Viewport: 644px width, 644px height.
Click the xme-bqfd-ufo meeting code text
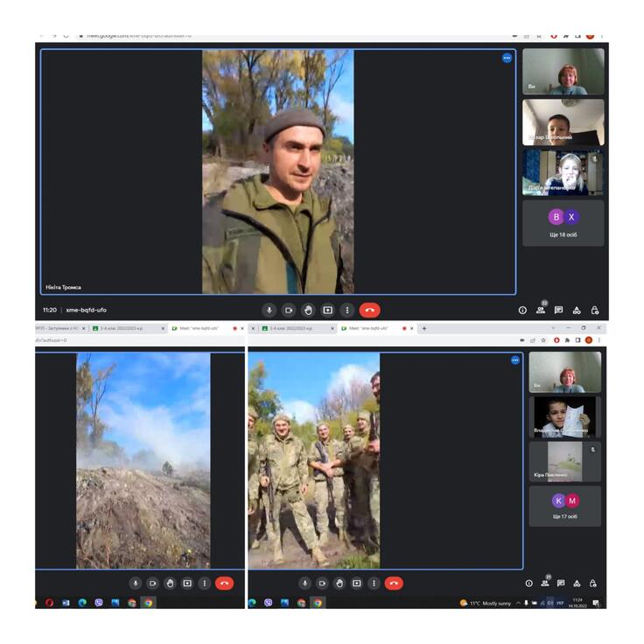coord(87,310)
